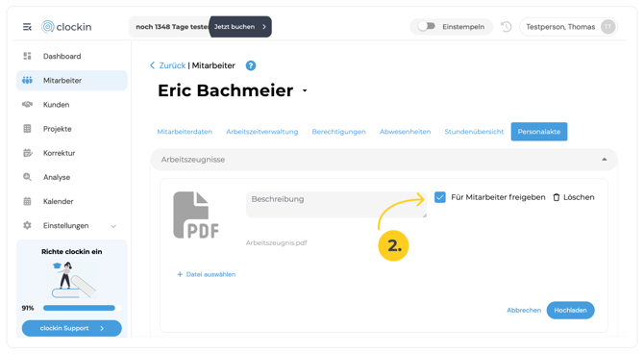Click into the Beschreibung text field

[x=336, y=204]
